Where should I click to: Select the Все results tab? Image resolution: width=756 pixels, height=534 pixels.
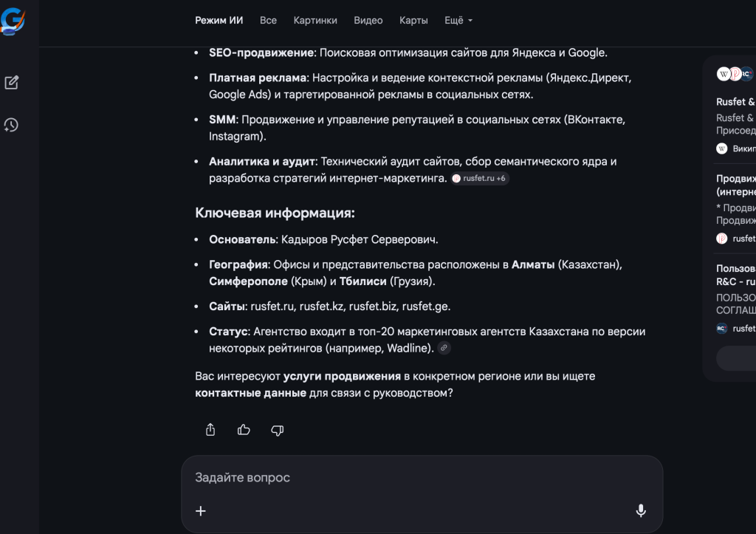[x=268, y=20]
